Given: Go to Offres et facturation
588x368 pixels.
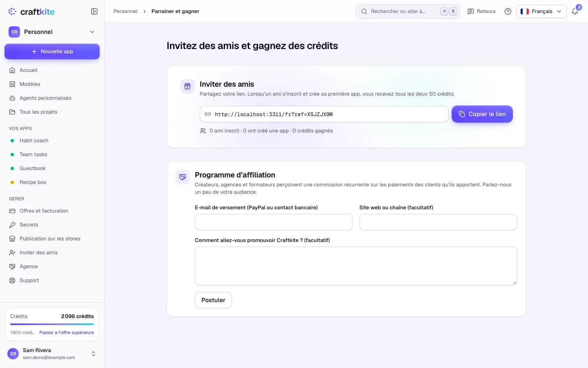Looking at the screenshot, I should click(52, 211).
